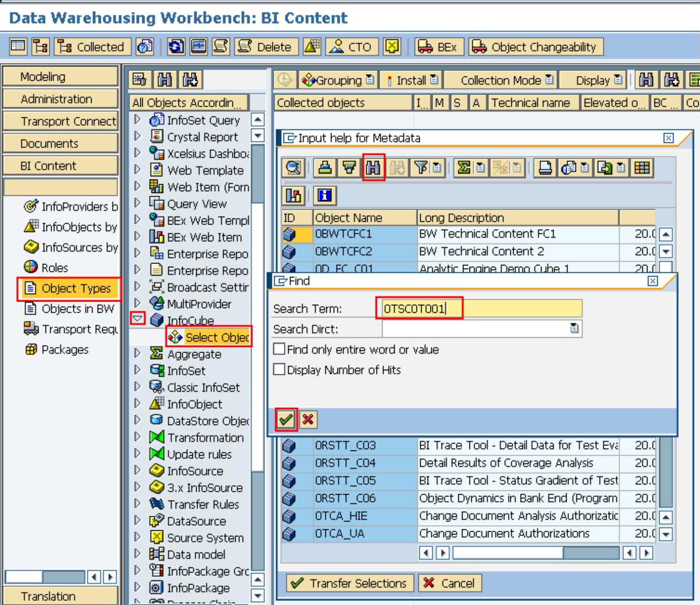Click the blue Information icon

click(325, 195)
